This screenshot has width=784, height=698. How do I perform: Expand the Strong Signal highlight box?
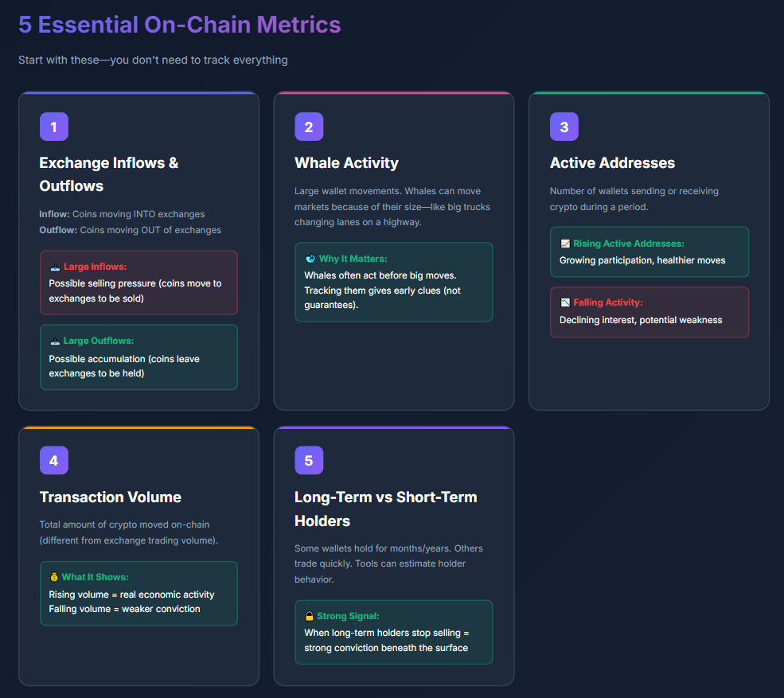(393, 632)
